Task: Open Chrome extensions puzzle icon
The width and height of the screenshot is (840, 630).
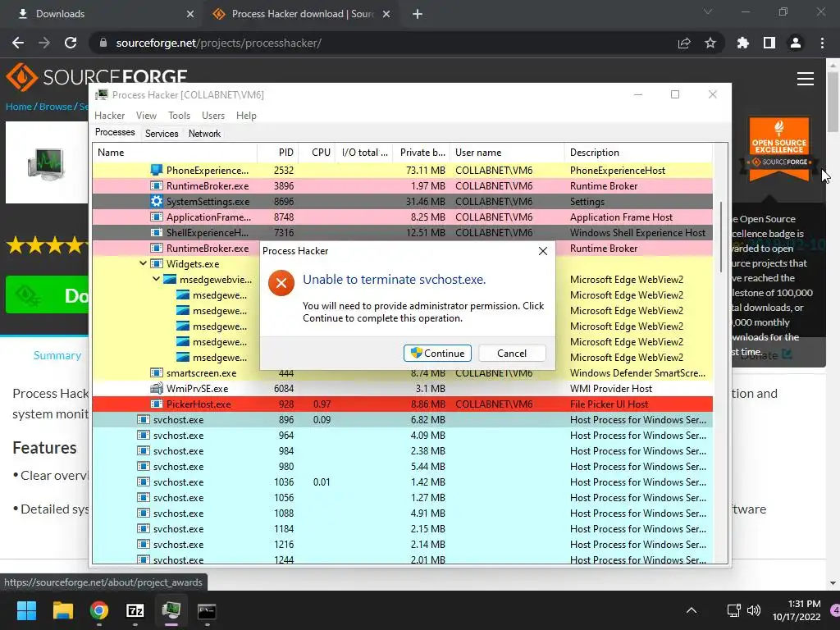Action: tap(743, 43)
